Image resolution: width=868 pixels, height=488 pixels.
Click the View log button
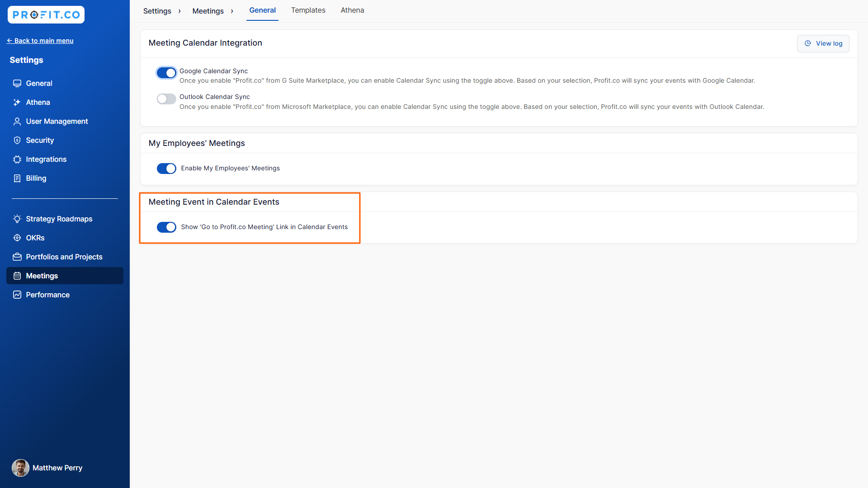point(823,44)
